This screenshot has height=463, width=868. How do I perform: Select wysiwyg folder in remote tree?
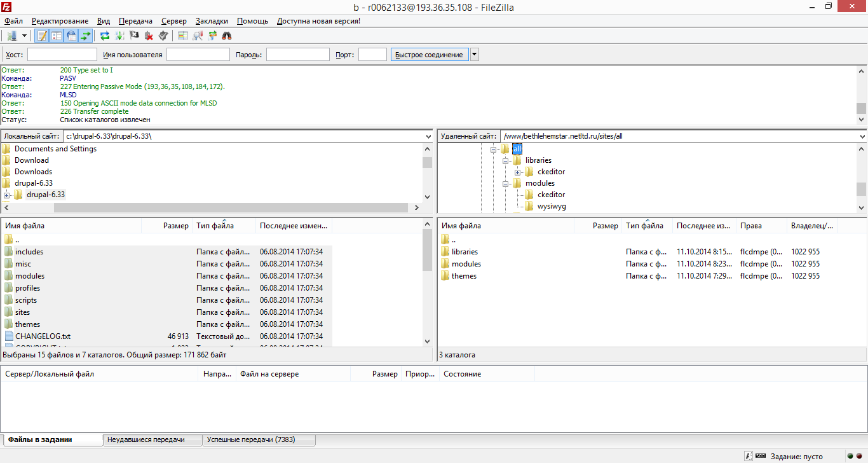coord(552,206)
